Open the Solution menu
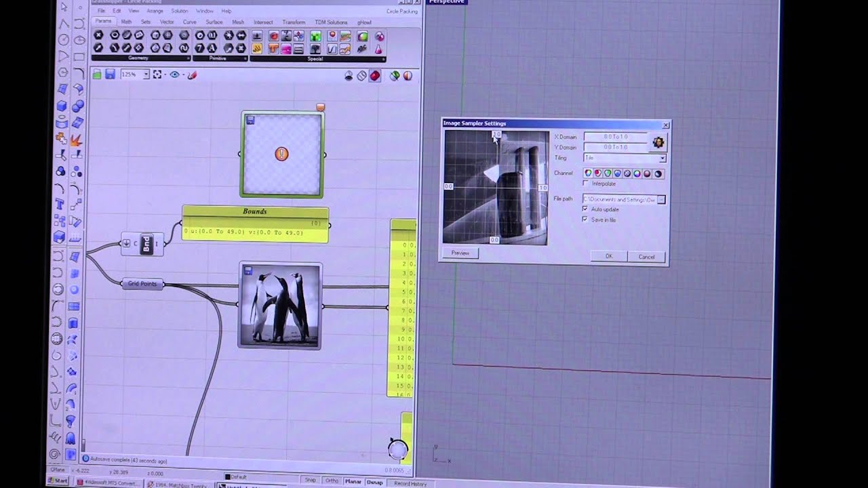868x488 pixels. tap(180, 11)
